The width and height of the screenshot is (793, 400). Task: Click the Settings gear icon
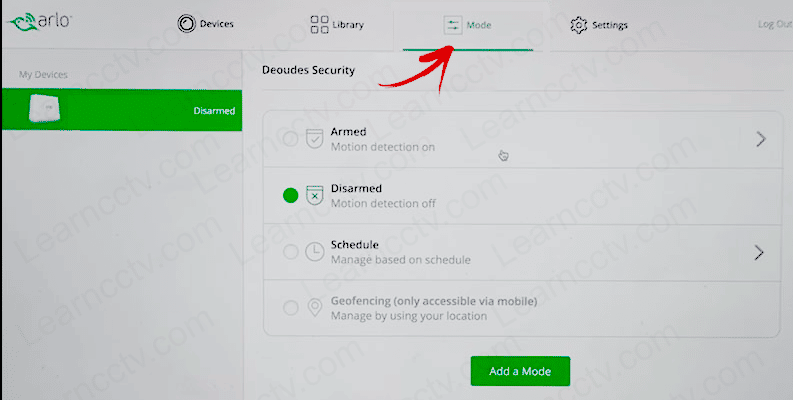[578, 24]
